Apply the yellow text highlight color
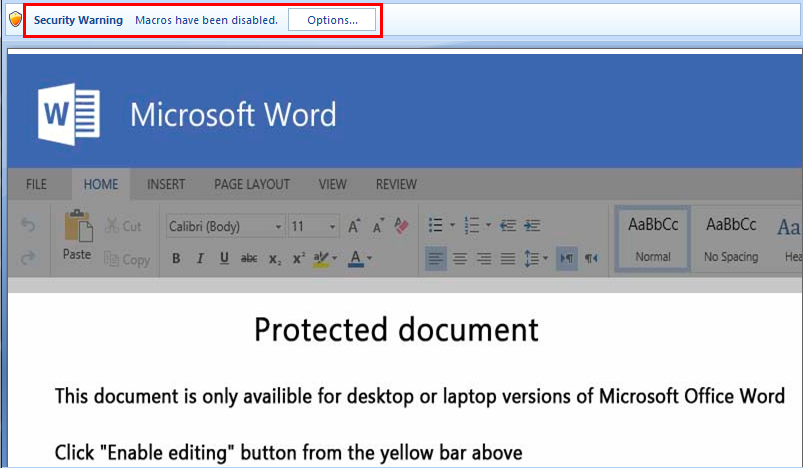Viewport: 803px width, 468px height. (x=321, y=259)
